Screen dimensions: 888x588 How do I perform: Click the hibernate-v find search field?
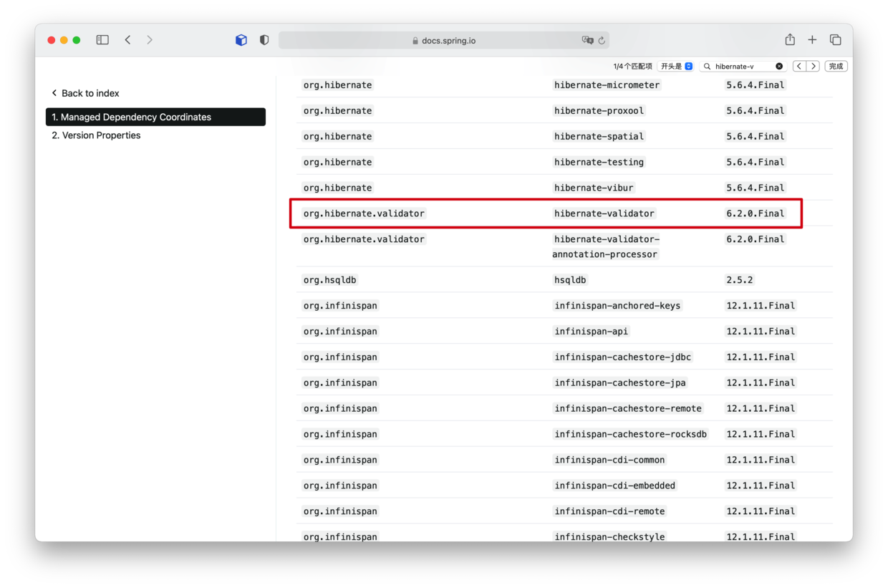[741, 66]
